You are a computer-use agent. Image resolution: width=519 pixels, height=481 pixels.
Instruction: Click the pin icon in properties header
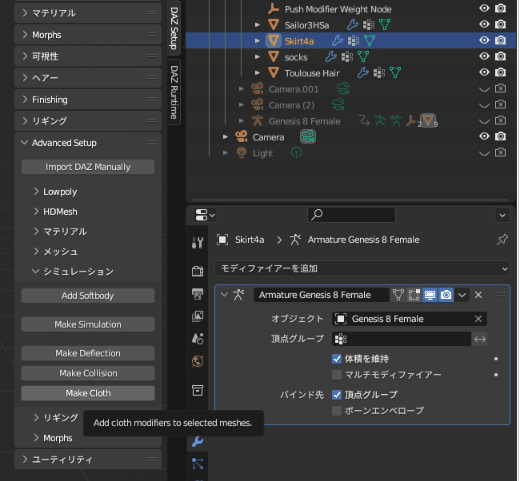[x=502, y=239]
